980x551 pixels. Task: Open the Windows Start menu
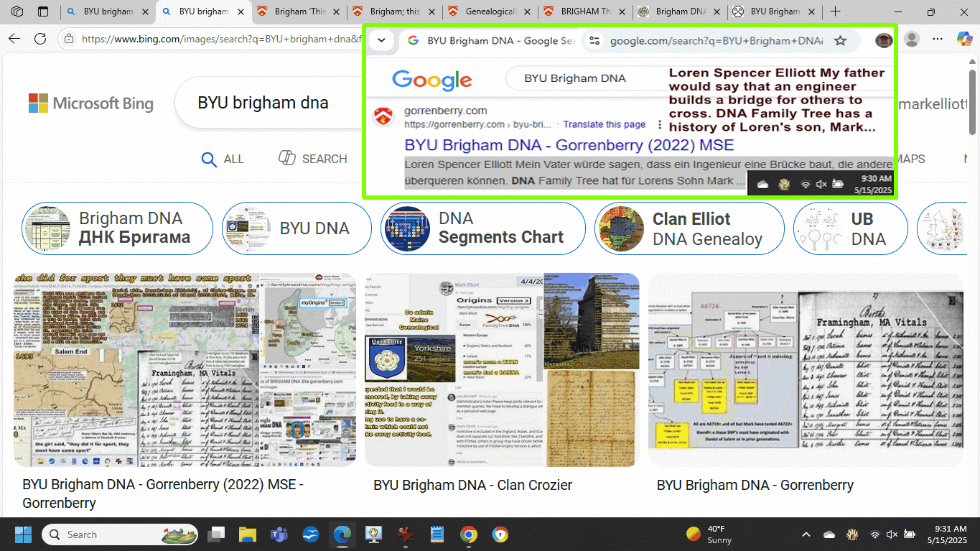(23, 534)
